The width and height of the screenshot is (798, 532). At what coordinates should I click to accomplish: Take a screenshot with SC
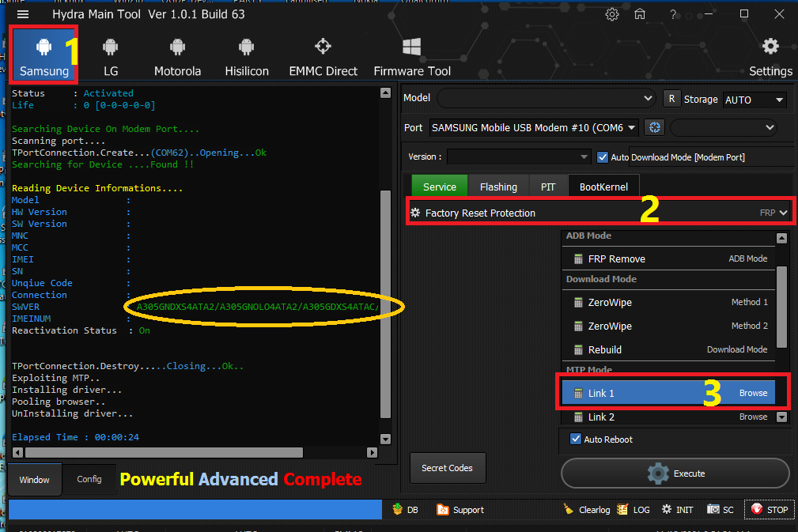click(x=720, y=510)
